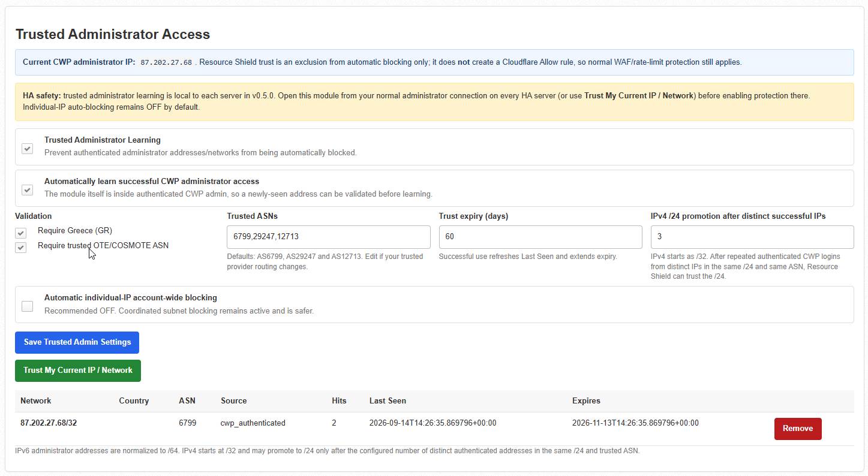Click the ASN column header
This screenshot has height=476, width=868.
(x=187, y=400)
